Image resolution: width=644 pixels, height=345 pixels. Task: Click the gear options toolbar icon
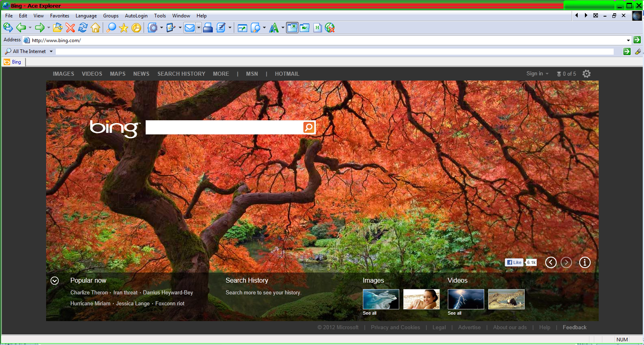(153, 28)
